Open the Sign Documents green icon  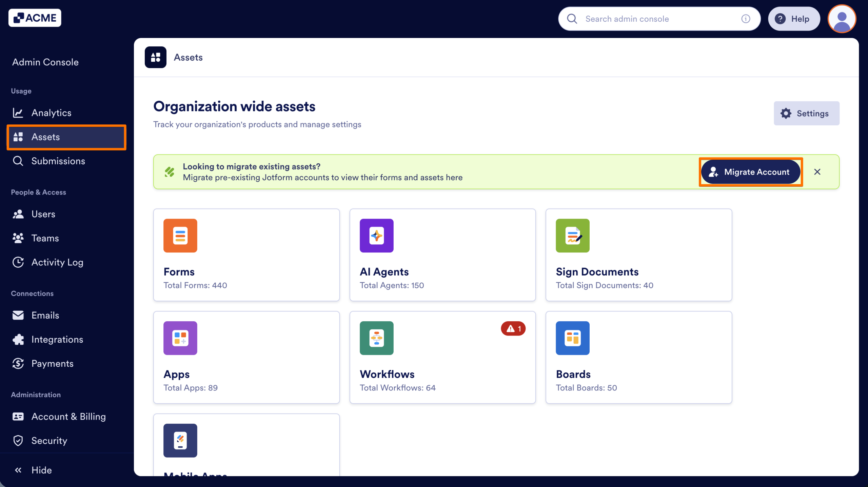573,236
